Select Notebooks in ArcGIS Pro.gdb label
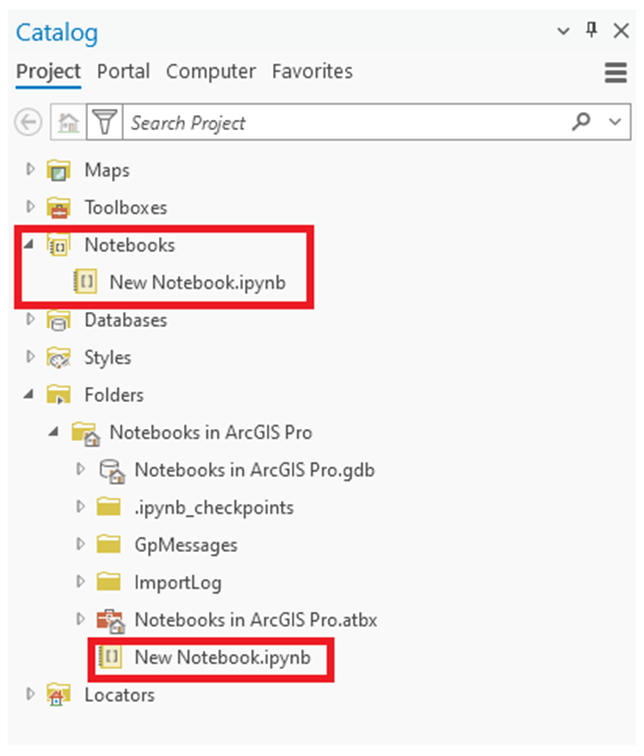This screenshot has width=644, height=756. click(255, 470)
